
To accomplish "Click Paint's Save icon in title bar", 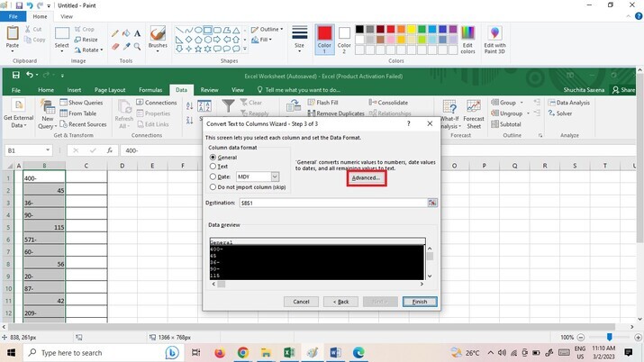I will pos(19,5).
